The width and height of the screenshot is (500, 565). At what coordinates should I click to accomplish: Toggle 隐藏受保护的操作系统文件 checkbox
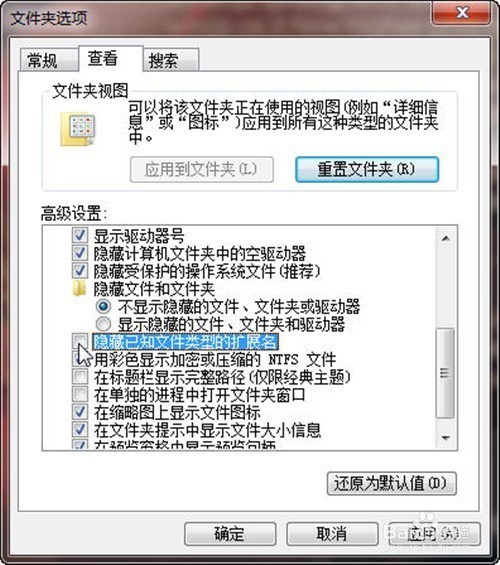pyautogui.click(x=80, y=271)
